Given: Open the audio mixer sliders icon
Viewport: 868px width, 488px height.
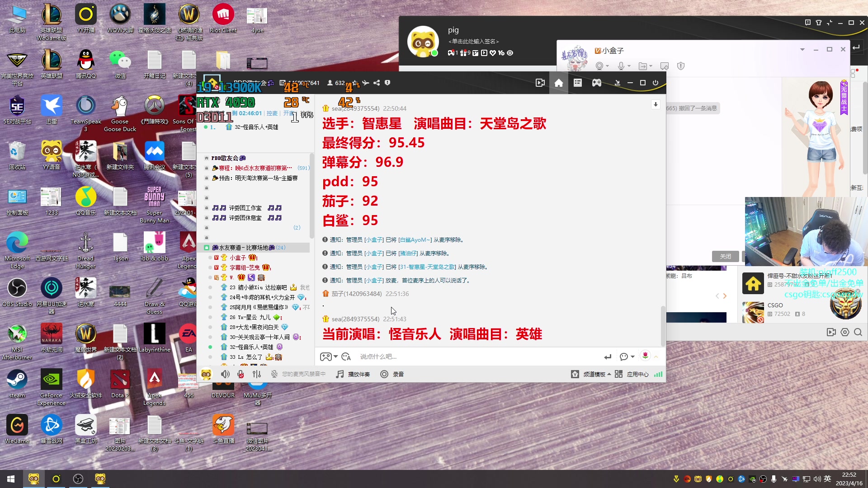Looking at the screenshot, I should [257, 374].
